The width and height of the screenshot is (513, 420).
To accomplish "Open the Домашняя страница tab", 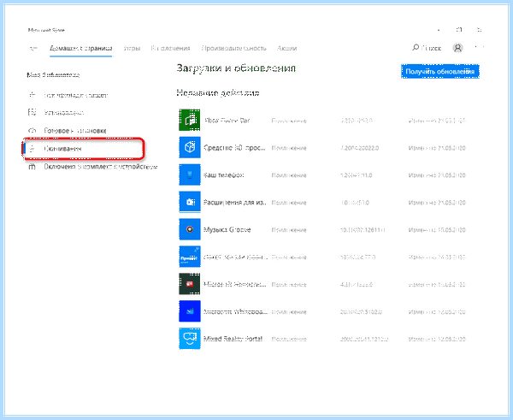I will (81, 48).
